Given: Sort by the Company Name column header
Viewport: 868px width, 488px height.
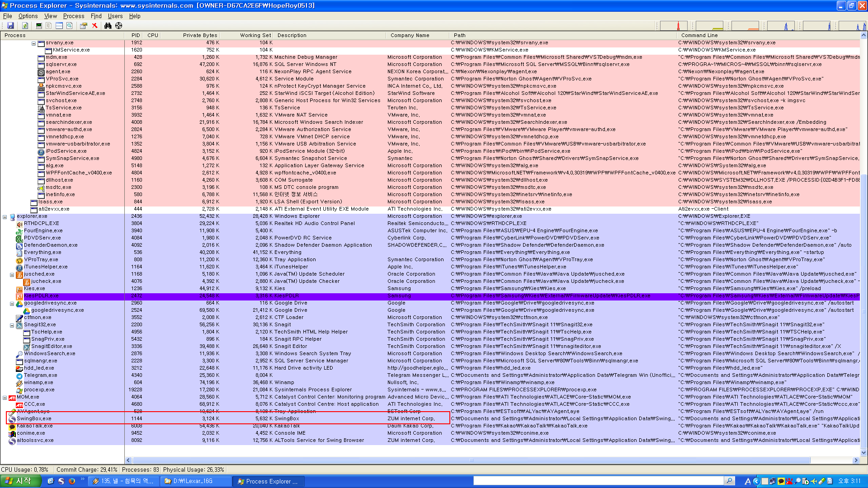Looking at the screenshot, I should pos(419,35).
